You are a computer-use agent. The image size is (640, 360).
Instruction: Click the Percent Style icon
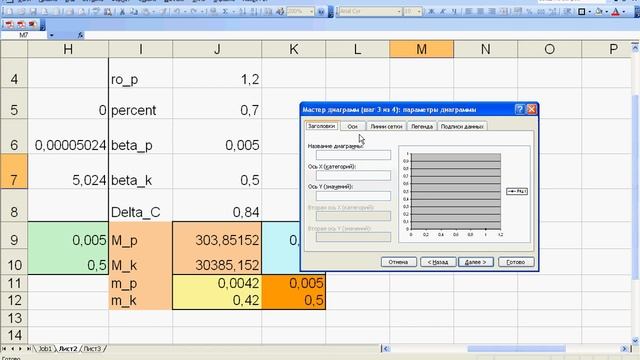[x=529, y=12]
